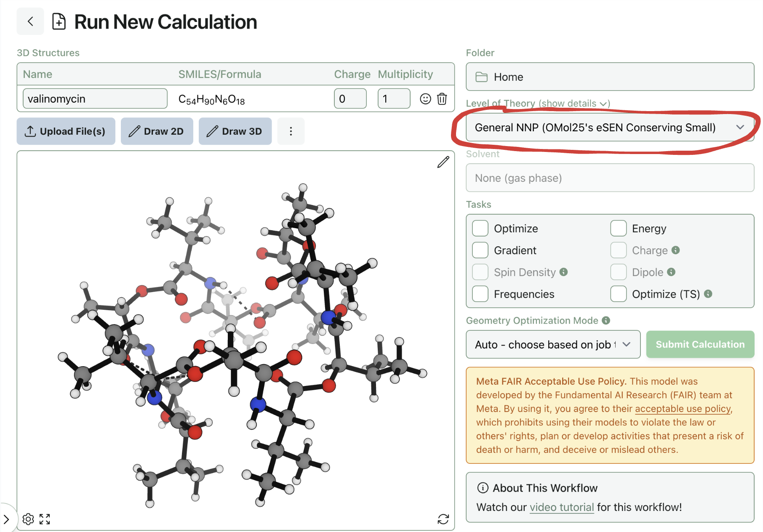Open the Level of Theory dropdown
This screenshot has width=763, height=532.
[x=609, y=128]
